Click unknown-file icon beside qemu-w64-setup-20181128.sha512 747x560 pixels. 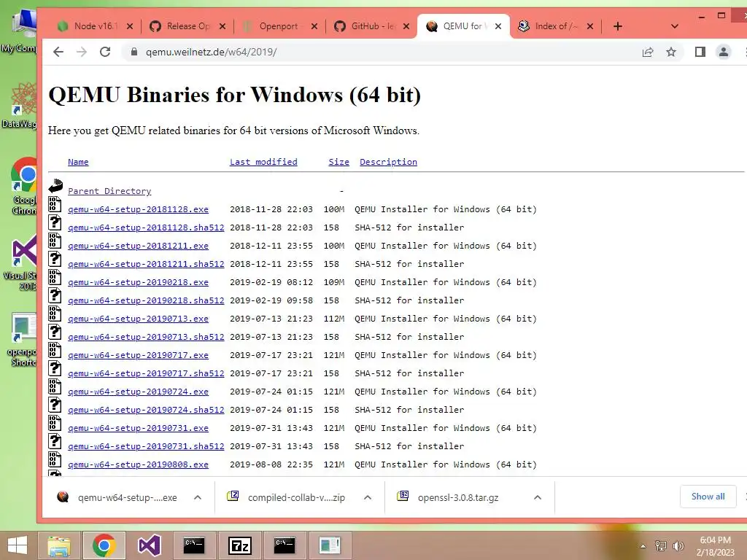pyautogui.click(x=55, y=222)
